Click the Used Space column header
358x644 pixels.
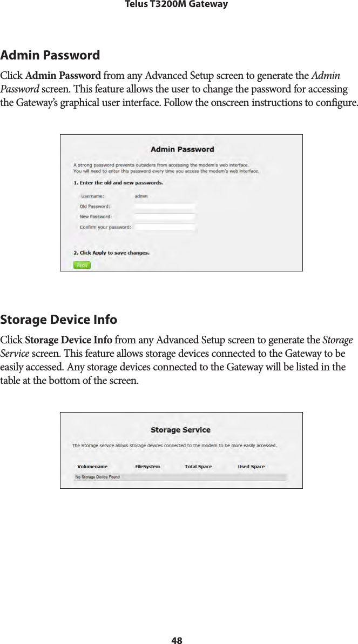pyautogui.click(x=251, y=466)
